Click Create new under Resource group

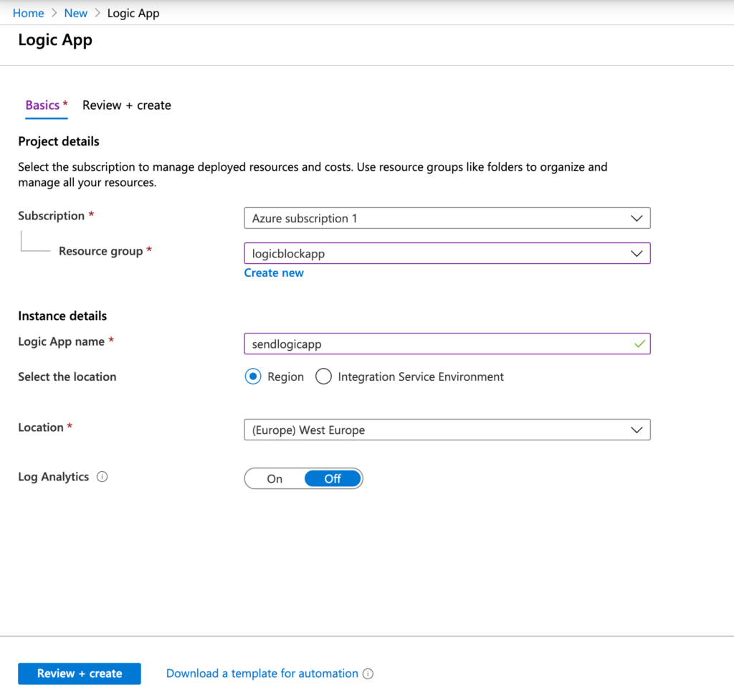pos(274,273)
